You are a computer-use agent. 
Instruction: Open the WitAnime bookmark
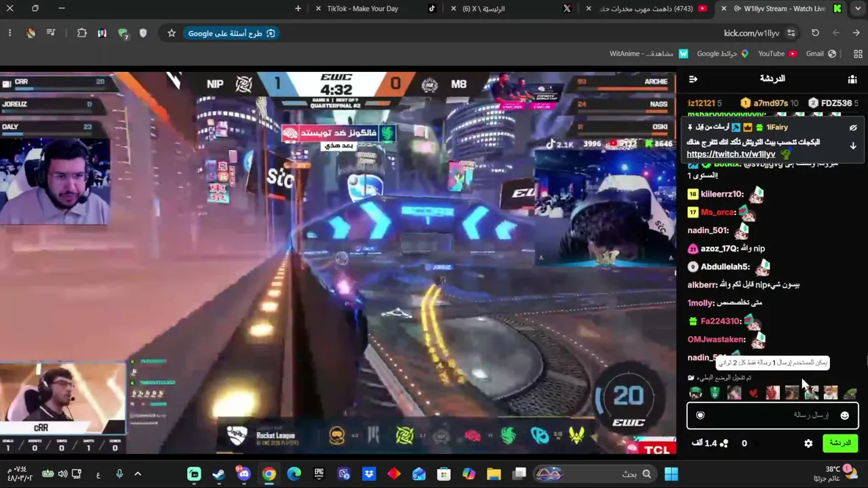(x=649, y=54)
